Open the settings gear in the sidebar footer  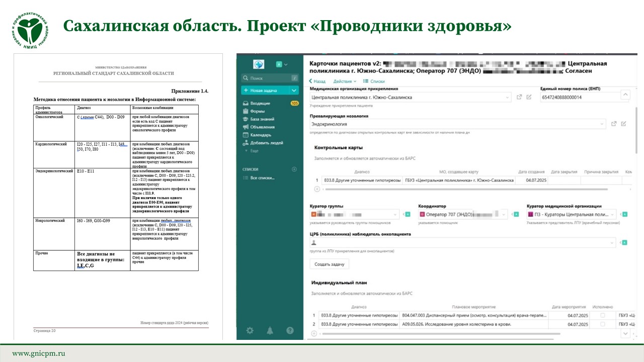click(250, 330)
